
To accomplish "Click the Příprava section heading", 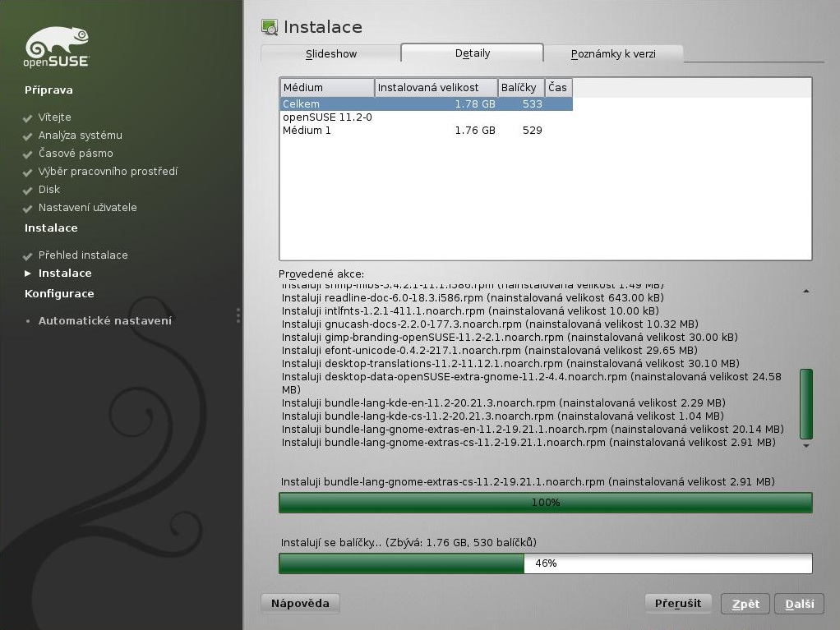I will pos(48,90).
